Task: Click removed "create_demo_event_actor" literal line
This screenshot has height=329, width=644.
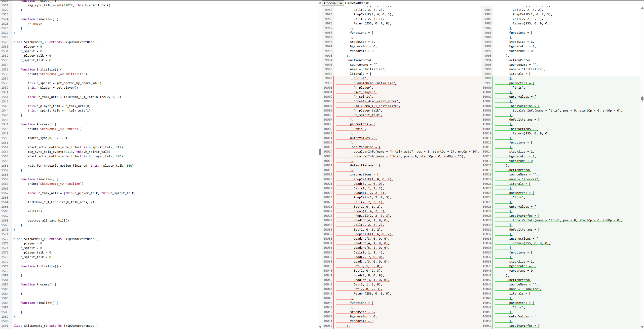Action: pos(376,101)
